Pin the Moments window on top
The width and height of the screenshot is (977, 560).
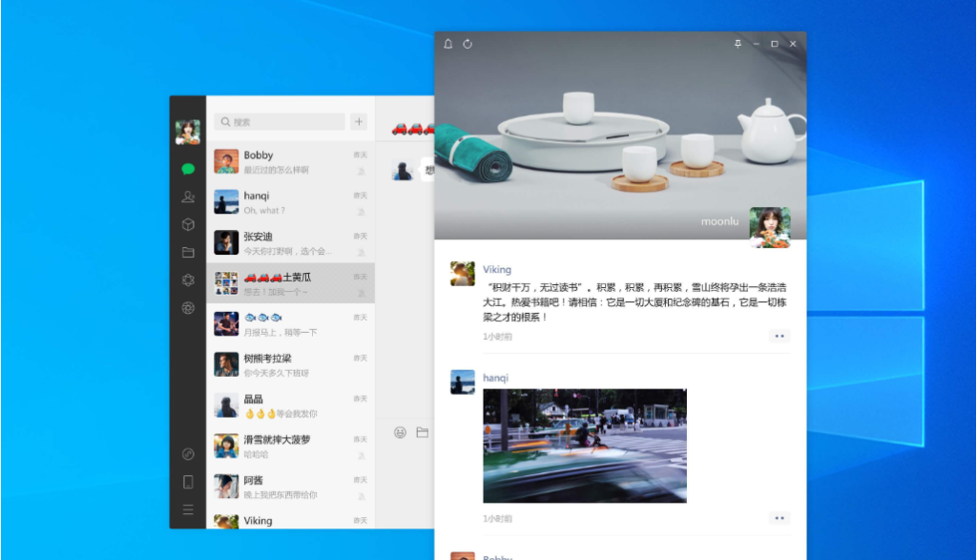point(738,44)
